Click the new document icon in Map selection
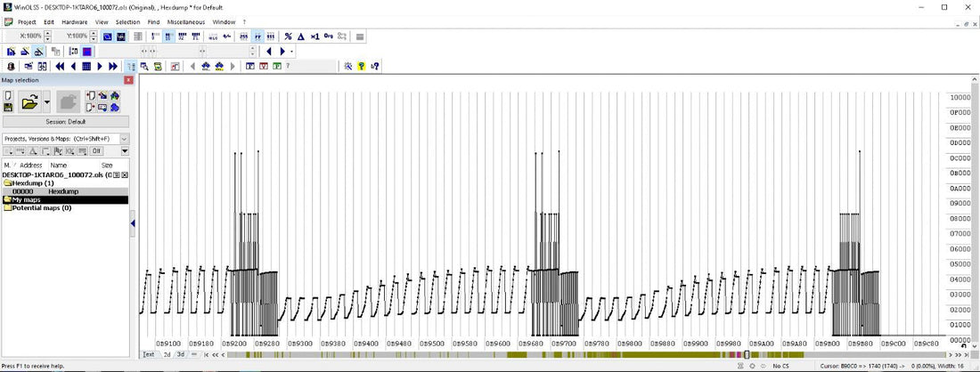 point(7,95)
